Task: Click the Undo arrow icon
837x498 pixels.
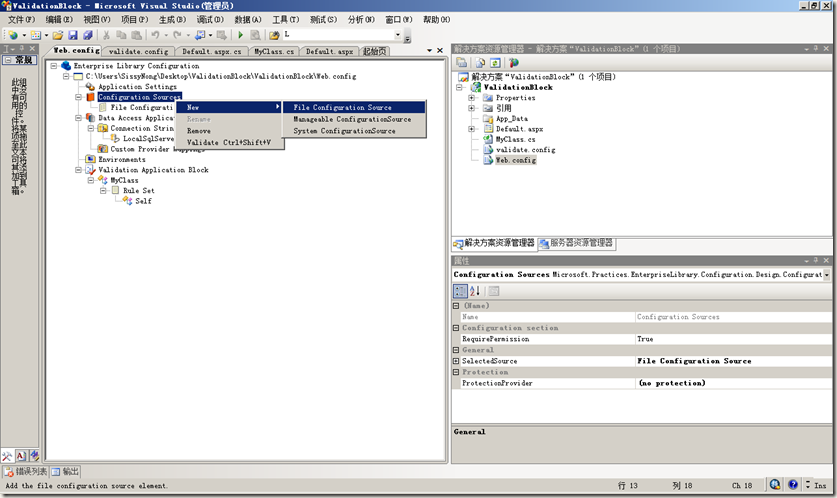Action: pos(155,35)
